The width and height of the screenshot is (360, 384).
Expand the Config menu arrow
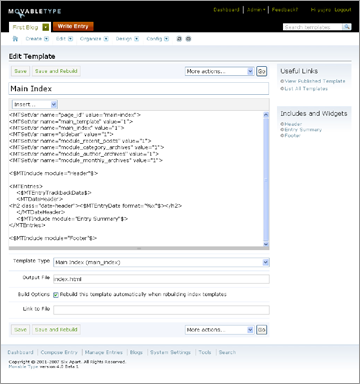(166, 39)
